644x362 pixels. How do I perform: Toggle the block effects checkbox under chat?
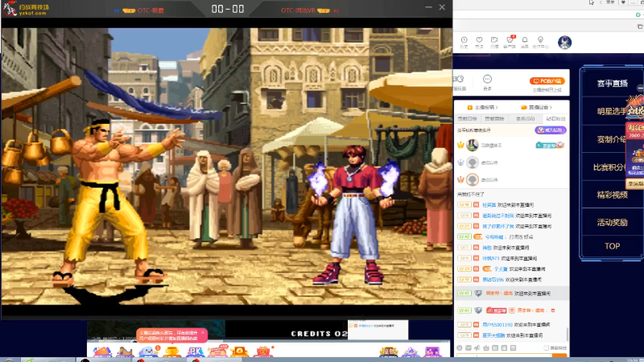point(547,348)
